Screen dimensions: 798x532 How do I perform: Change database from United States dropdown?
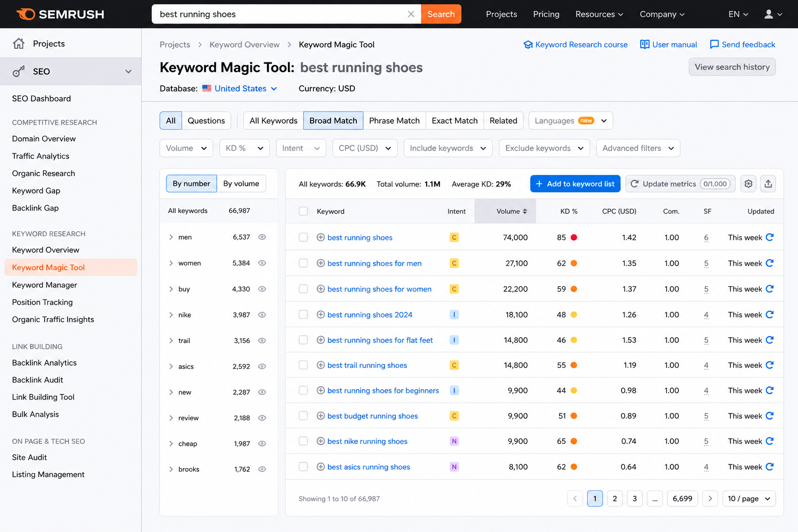point(240,88)
